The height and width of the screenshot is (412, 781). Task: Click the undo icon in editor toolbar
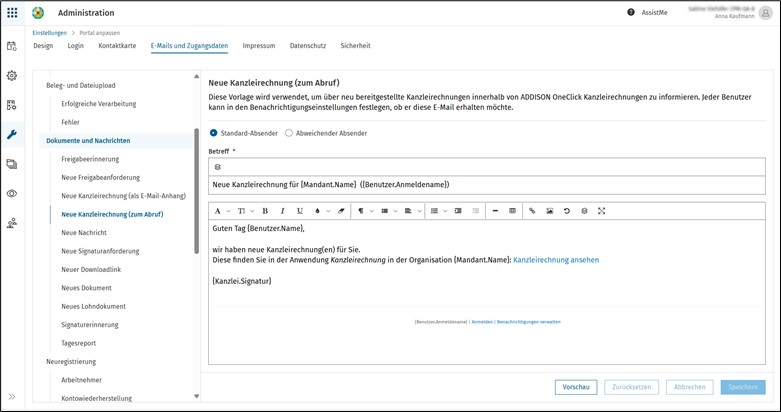pos(567,211)
